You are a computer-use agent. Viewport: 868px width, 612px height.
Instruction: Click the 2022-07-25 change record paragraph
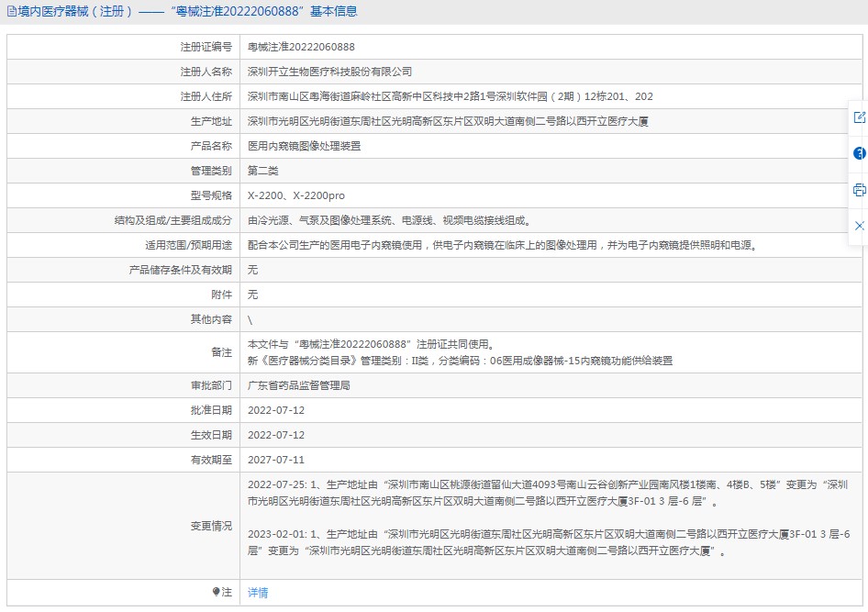click(548, 493)
